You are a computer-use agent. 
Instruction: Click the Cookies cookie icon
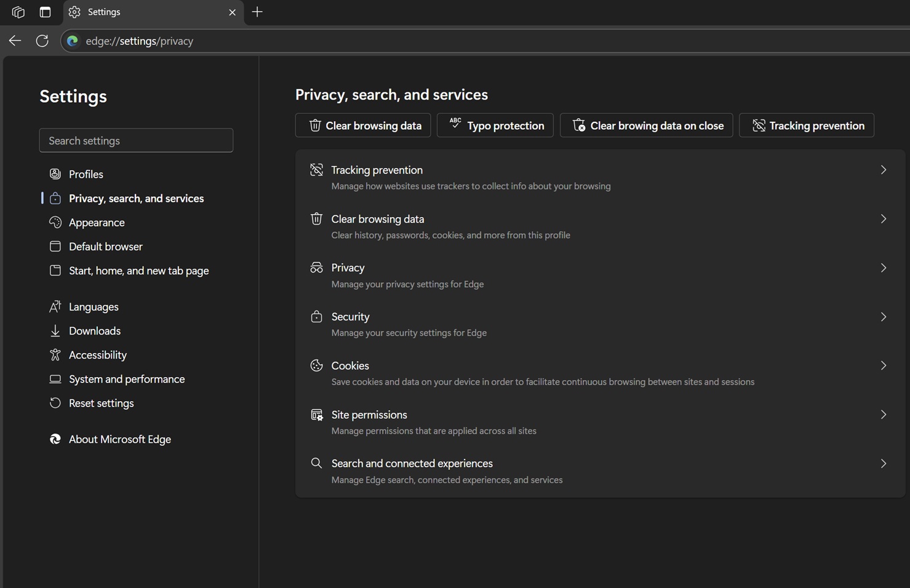pos(316,365)
